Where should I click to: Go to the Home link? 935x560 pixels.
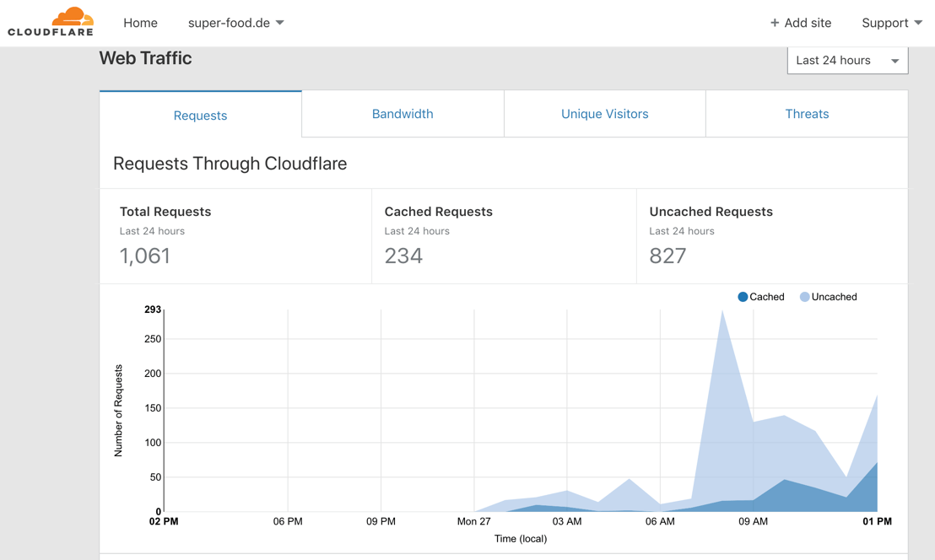(140, 23)
